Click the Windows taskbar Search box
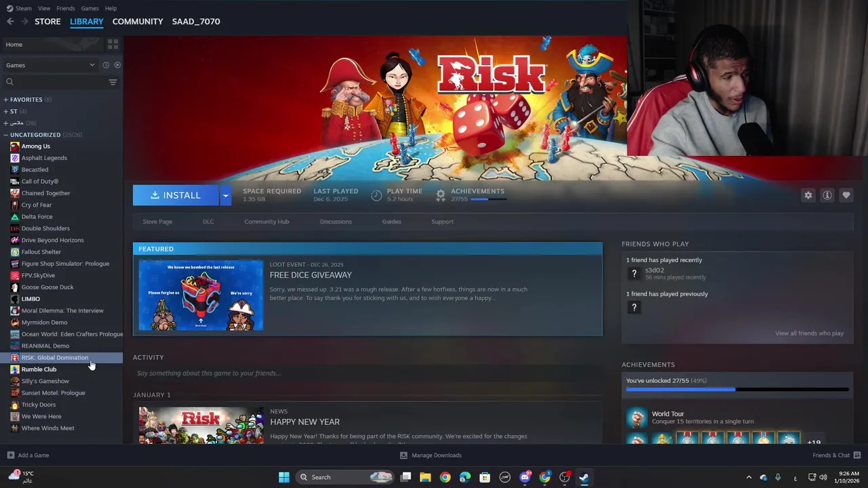868x488 pixels. coord(346,477)
